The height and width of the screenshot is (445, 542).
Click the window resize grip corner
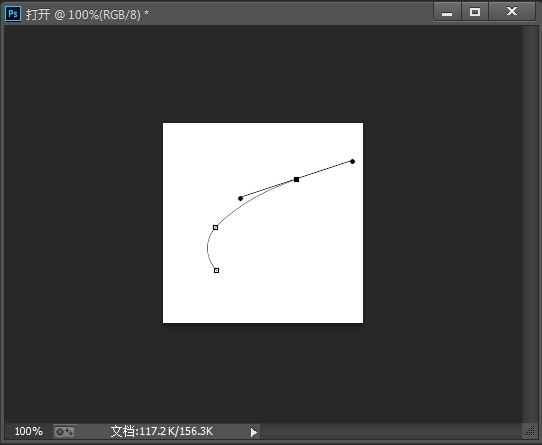530,431
